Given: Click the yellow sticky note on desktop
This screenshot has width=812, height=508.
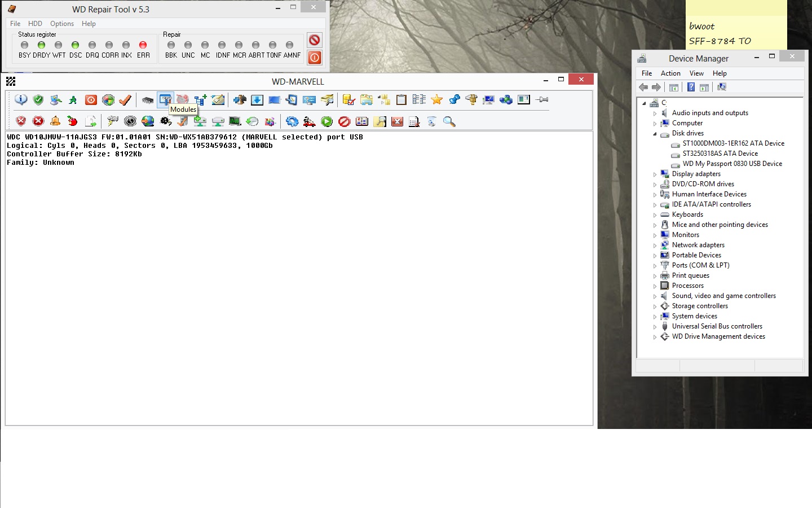Looking at the screenshot, I should coord(736,25).
